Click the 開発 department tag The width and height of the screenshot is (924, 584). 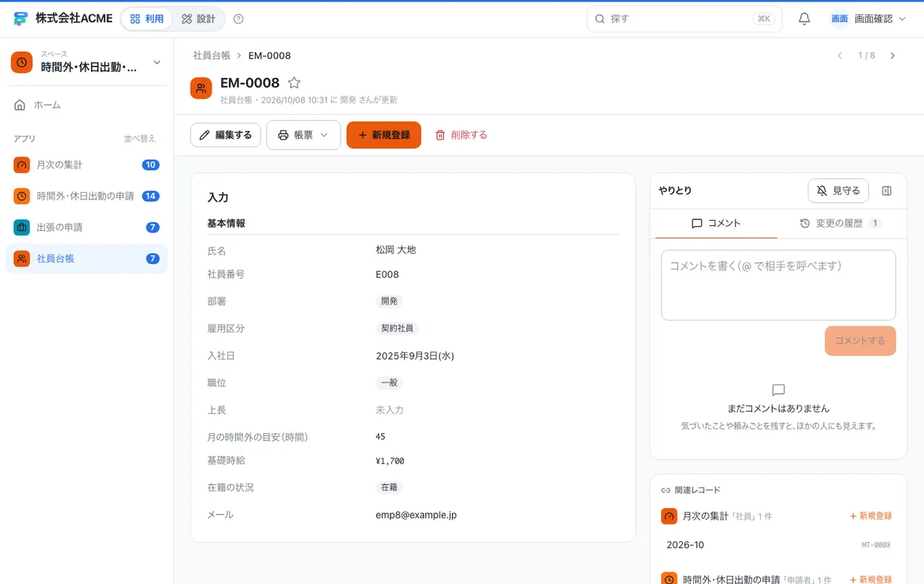[x=389, y=301]
